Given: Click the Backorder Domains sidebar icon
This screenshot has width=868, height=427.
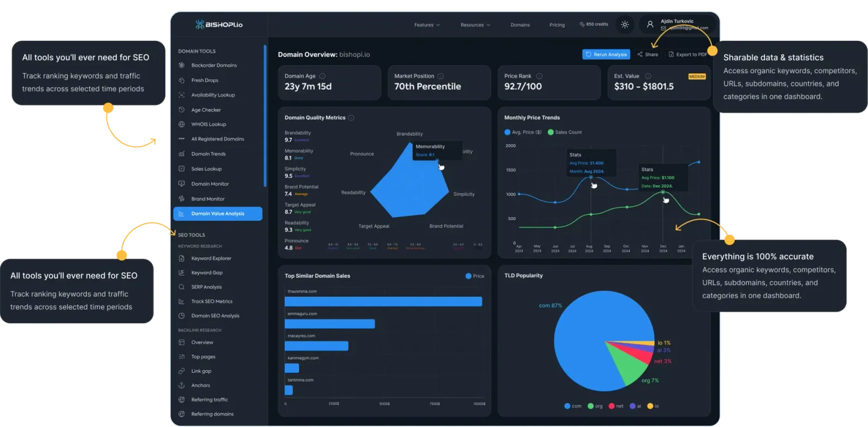Looking at the screenshot, I should (x=182, y=65).
